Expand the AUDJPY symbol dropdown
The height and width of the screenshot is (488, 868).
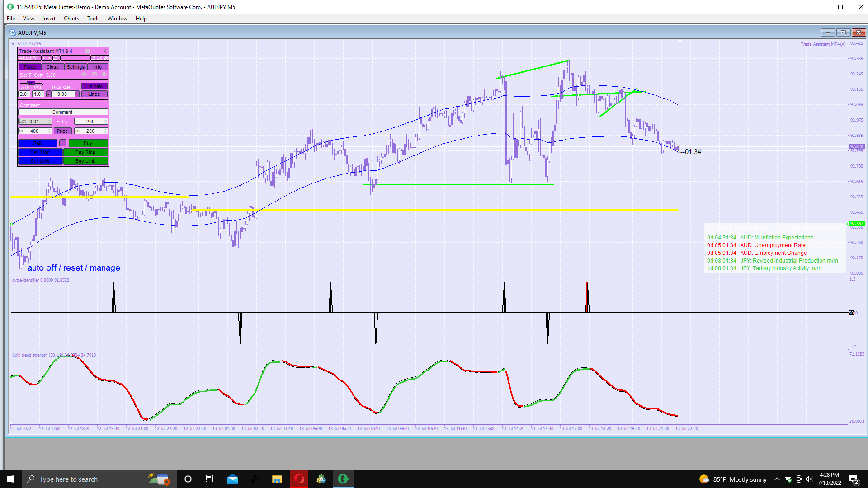coord(39,58)
